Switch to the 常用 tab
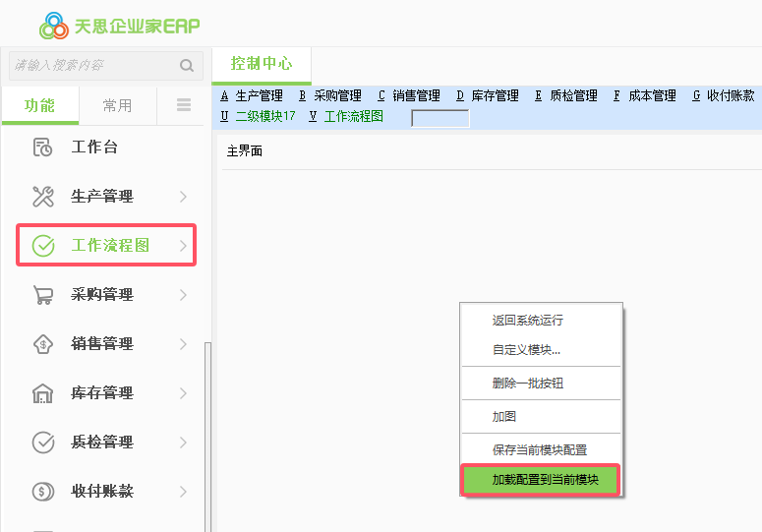762x532 pixels. click(x=117, y=106)
